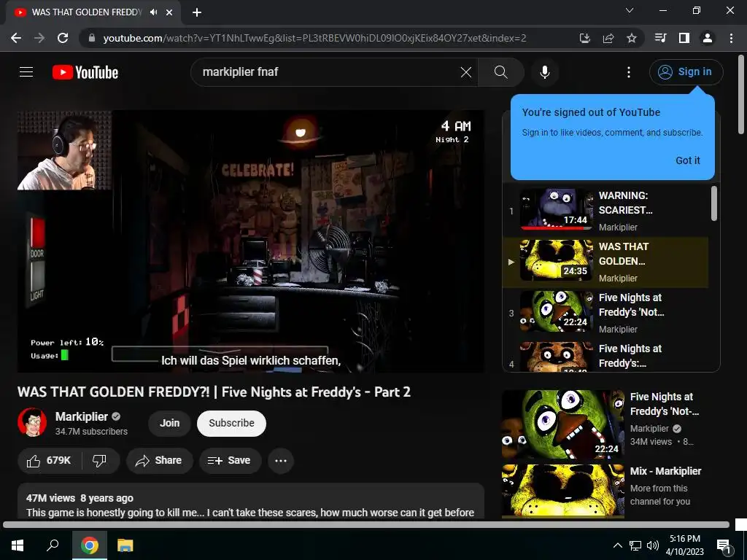This screenshot has width=747, height=560.
Task: Open YouTube settings three-dot menu
Action: coord(628,72)
